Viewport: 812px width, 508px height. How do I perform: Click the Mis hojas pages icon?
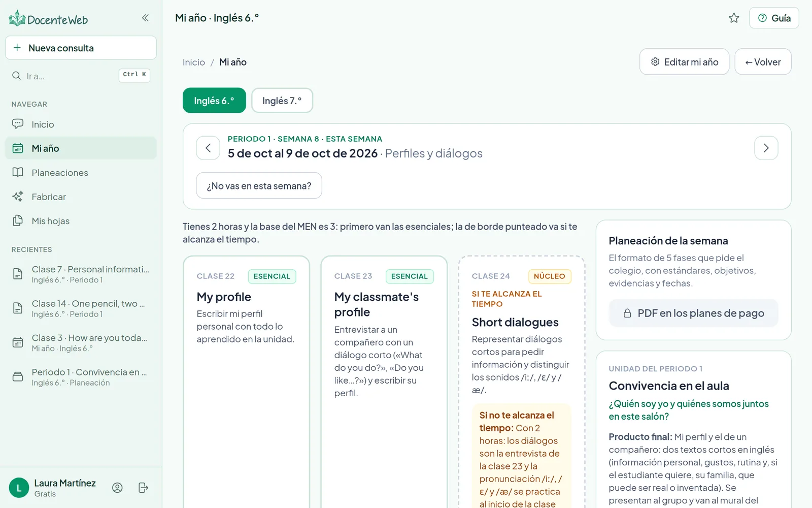18,220
